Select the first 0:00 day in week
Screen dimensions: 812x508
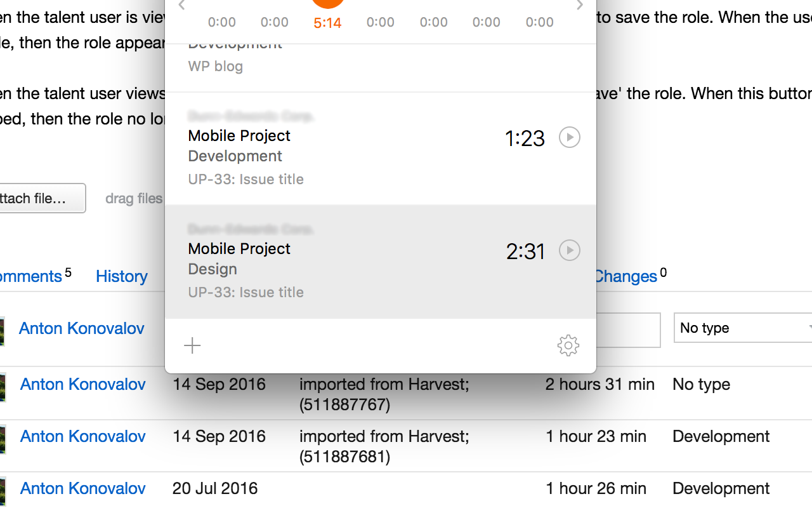[x=221, y=23]
